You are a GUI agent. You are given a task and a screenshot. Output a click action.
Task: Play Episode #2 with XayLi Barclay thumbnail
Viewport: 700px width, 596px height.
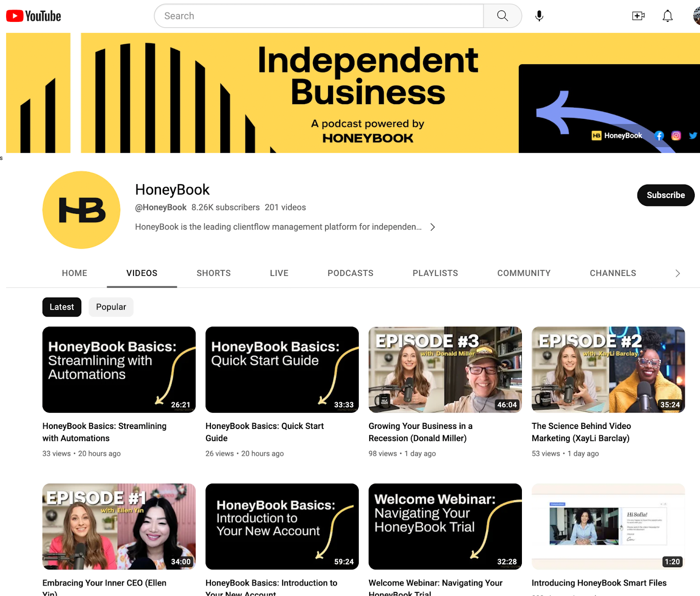[608, 369]
